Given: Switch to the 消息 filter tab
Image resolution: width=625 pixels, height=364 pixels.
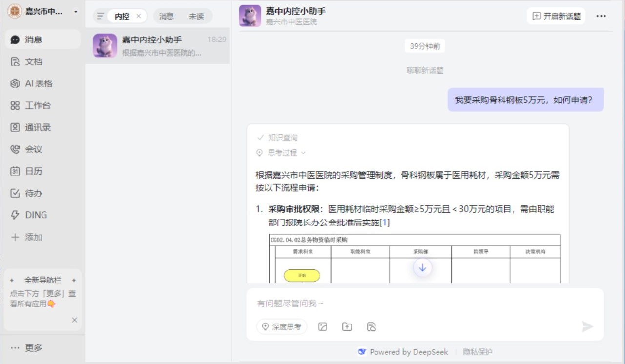Looking at the screenshot, I should point(167,16).
